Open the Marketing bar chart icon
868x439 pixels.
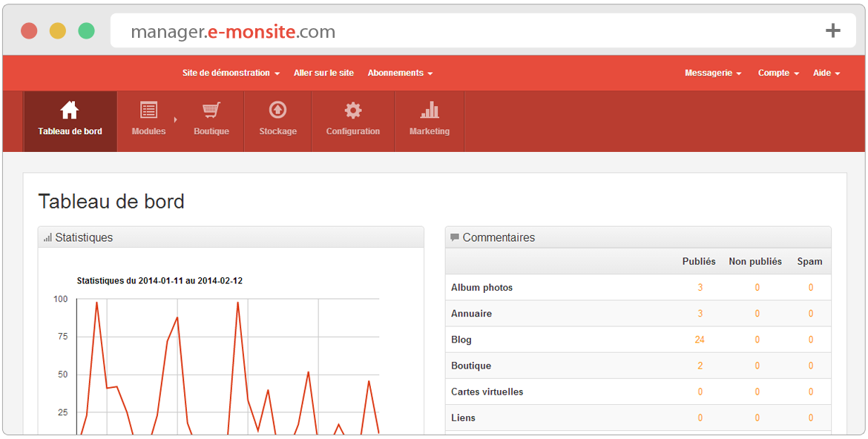tap(430, 110)
